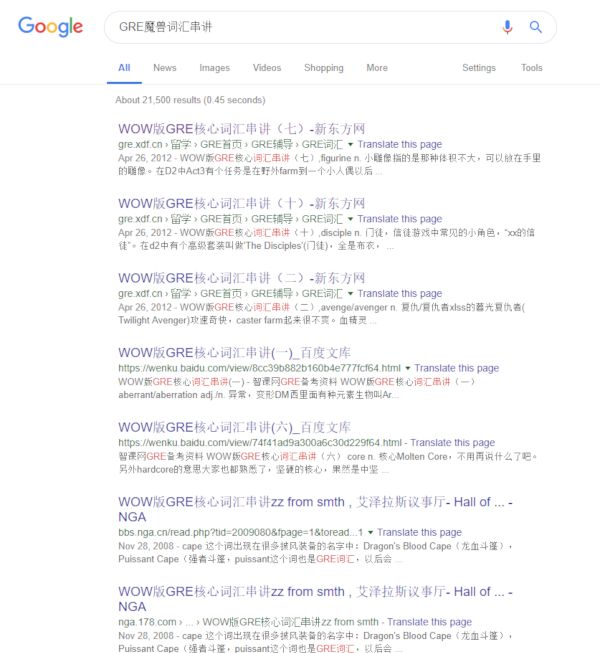Screen dimensions: 600x653
Task: Translate this page for nga.178.com result
Action: click(429, 622)
